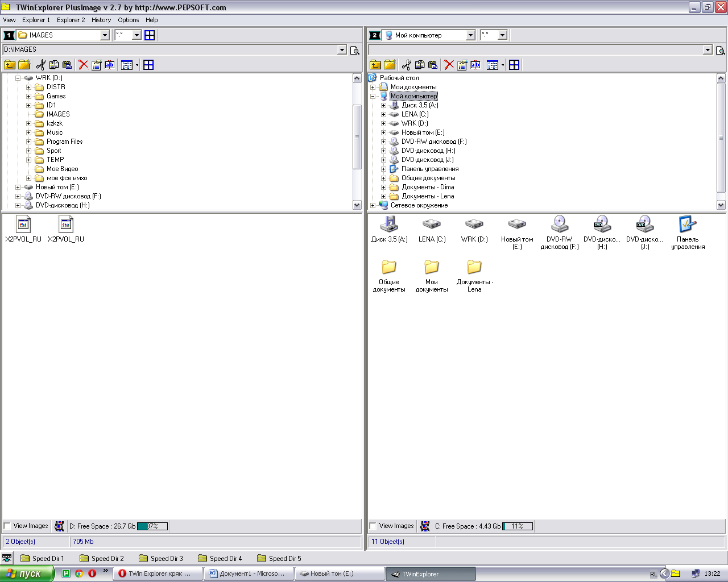The height and width of the screenshot is (582, 728).
Task: Select Общие документы in the Explorer 2 tree
Action: point(428,178)
